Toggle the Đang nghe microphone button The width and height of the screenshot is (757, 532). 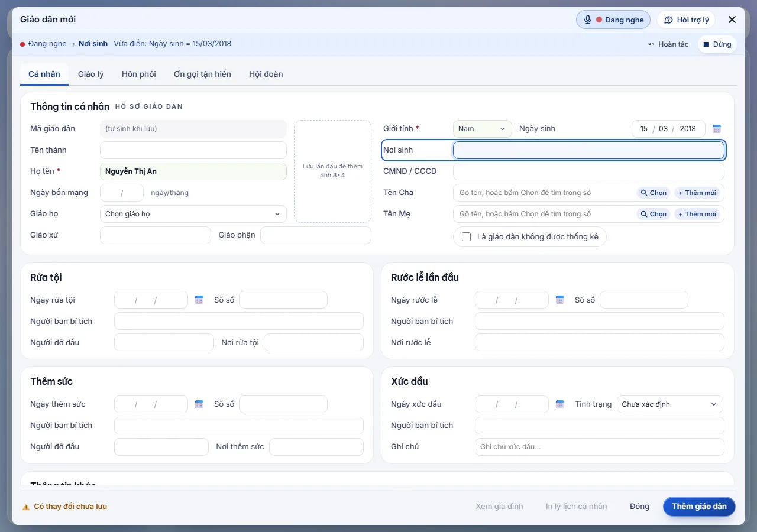(x=613, y=20)
